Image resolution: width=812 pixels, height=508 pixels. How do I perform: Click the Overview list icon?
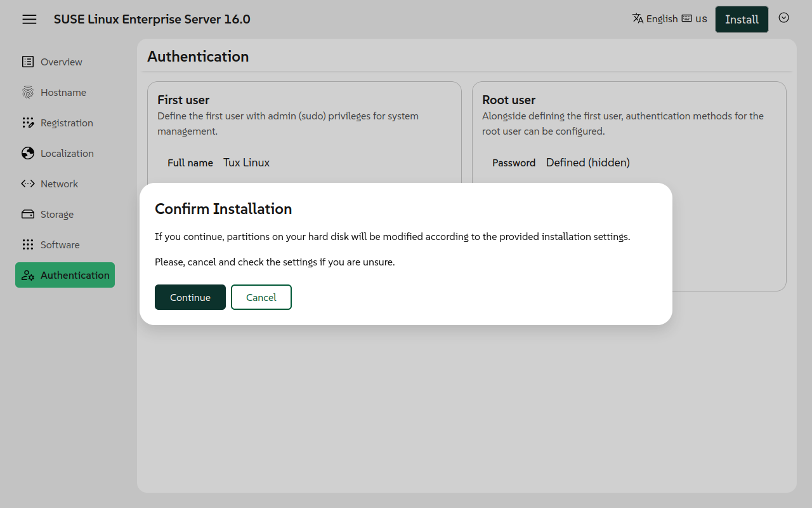(x=28, y=62)
